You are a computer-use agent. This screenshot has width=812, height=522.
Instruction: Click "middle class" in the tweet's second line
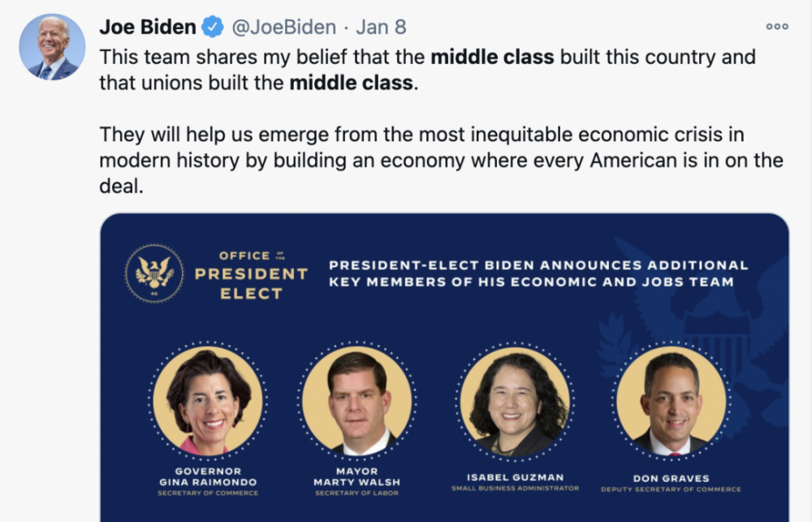(351, 83)
